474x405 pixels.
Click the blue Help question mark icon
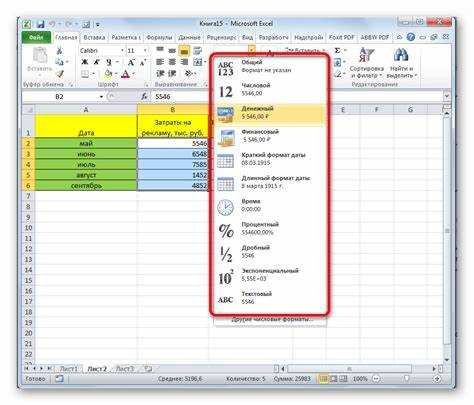point(411,37)
